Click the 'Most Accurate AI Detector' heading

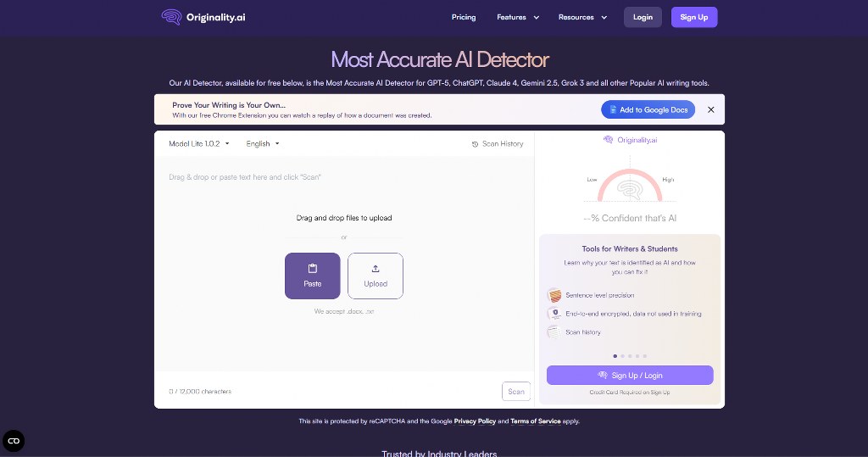pyautogui.click(x=440, y=59)
